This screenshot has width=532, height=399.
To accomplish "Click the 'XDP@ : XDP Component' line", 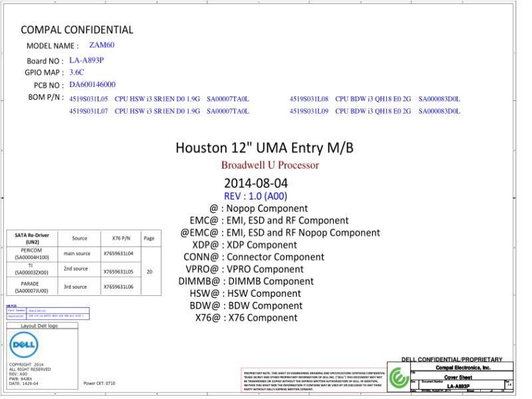I will [x=244, y=245].
